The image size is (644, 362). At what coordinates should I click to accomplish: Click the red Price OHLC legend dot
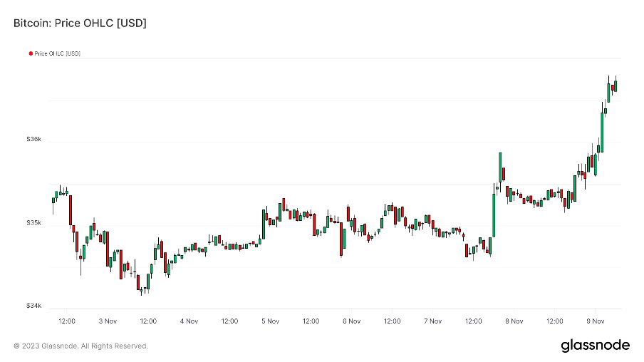coord(31,53)
